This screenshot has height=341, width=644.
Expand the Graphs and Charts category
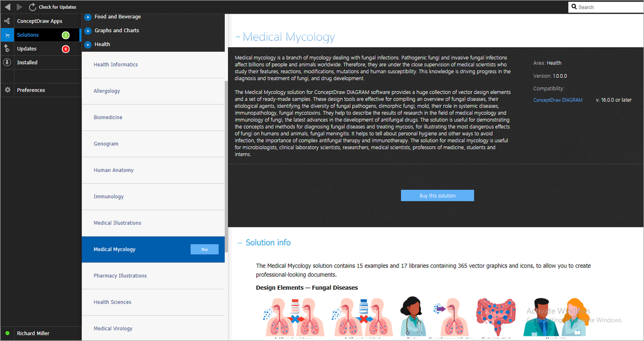click(x=88, y=31)
